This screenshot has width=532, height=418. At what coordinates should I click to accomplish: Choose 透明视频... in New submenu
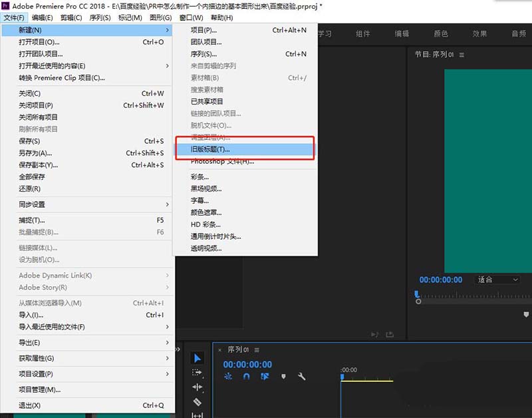(245, 248)
